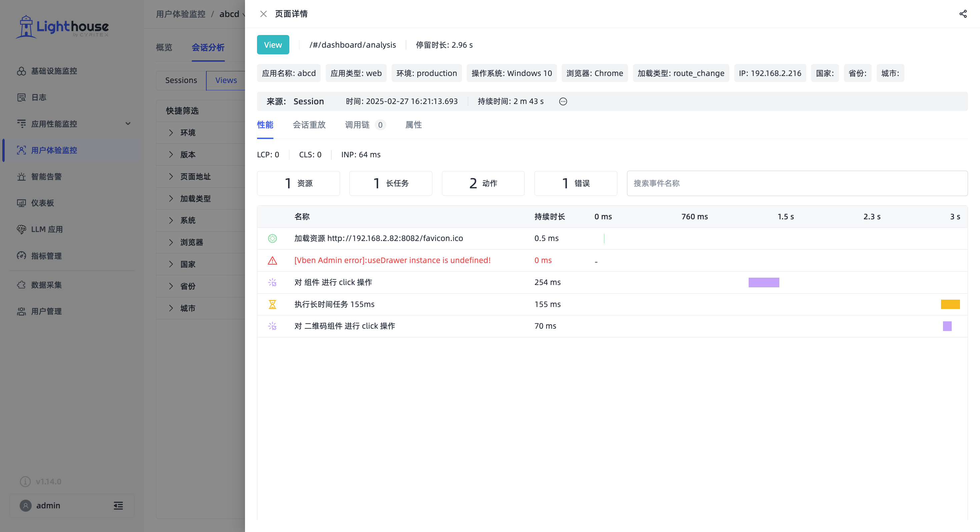980x532 pixels.
Task: Click the green resource load icon for favicon.ico
Action: (272, 239)
